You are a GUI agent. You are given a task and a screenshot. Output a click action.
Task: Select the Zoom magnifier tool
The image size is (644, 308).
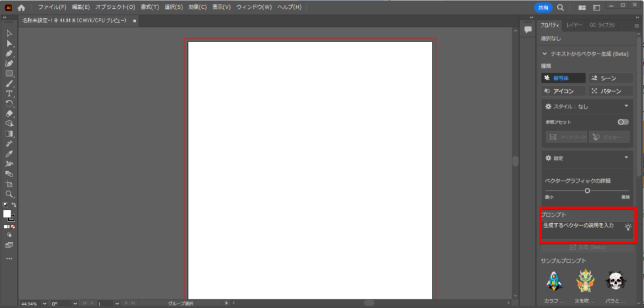coord(9,194)
